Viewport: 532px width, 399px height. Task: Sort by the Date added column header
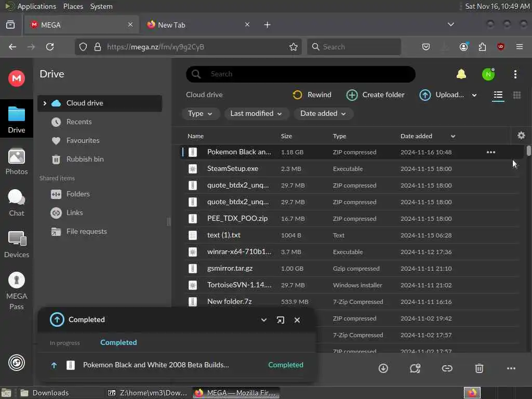coord(416,136)
